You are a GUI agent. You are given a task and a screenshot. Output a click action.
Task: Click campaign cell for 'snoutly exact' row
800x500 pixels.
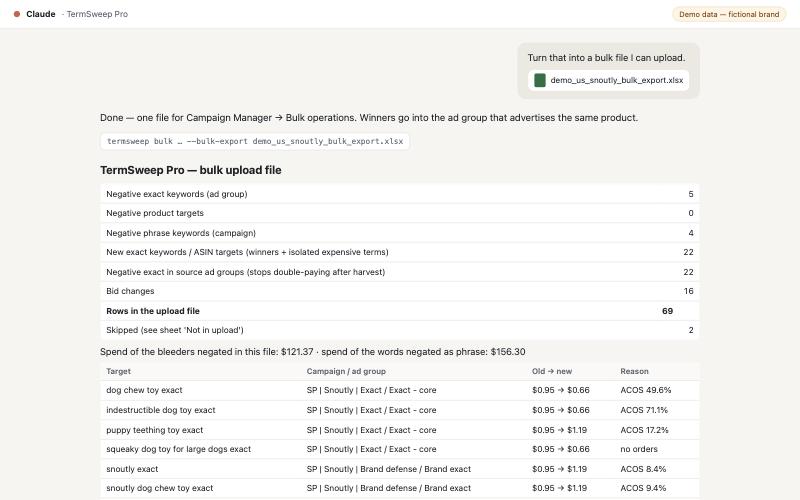(389, 469)
